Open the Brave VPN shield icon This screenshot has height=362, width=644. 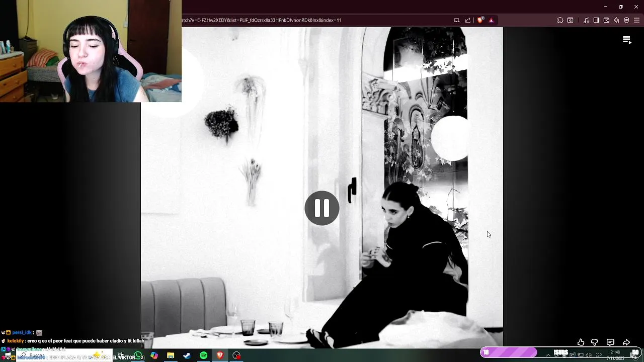point(626,20)
